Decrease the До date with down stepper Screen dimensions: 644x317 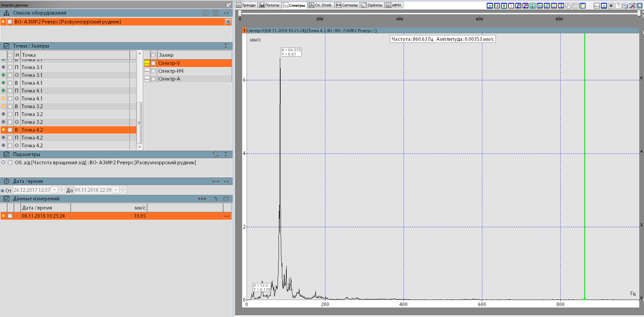[123, 192]
